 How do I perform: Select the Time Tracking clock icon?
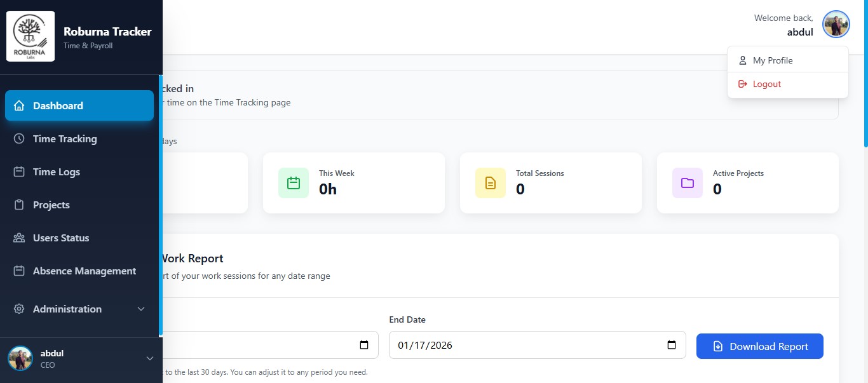[x=19, y=138]
